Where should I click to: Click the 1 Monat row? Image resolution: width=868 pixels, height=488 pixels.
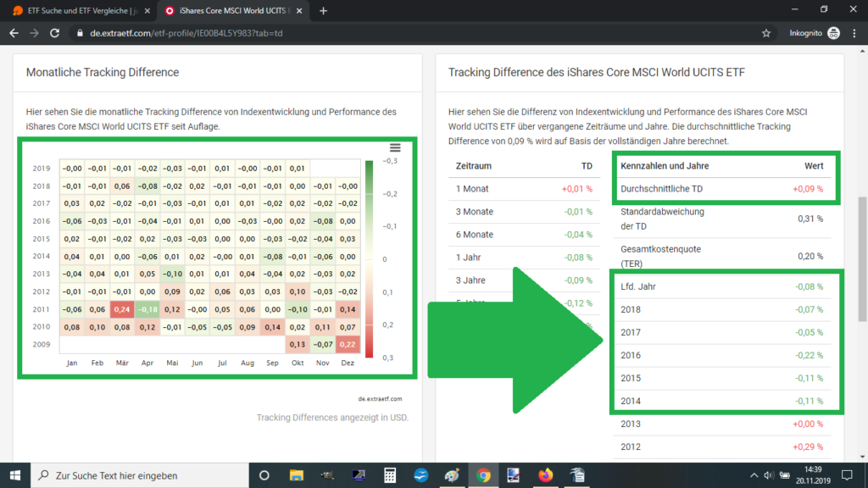(524, 189)
